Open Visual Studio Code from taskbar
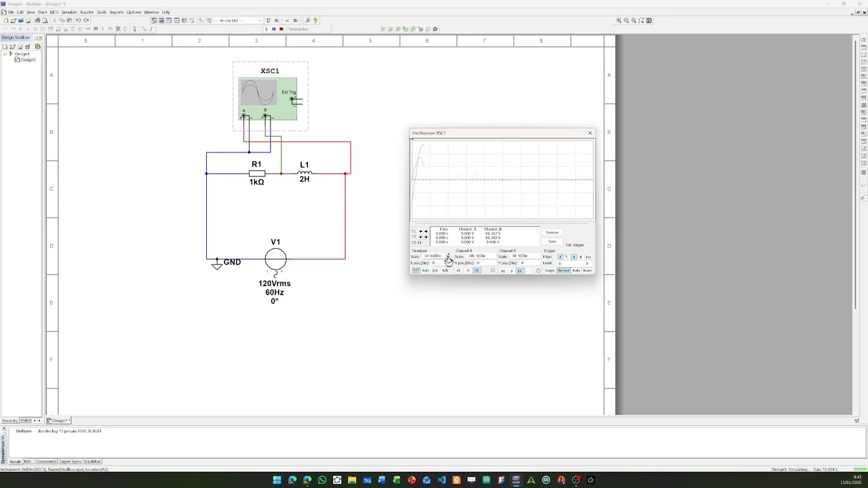 click(x=441, y=480)
